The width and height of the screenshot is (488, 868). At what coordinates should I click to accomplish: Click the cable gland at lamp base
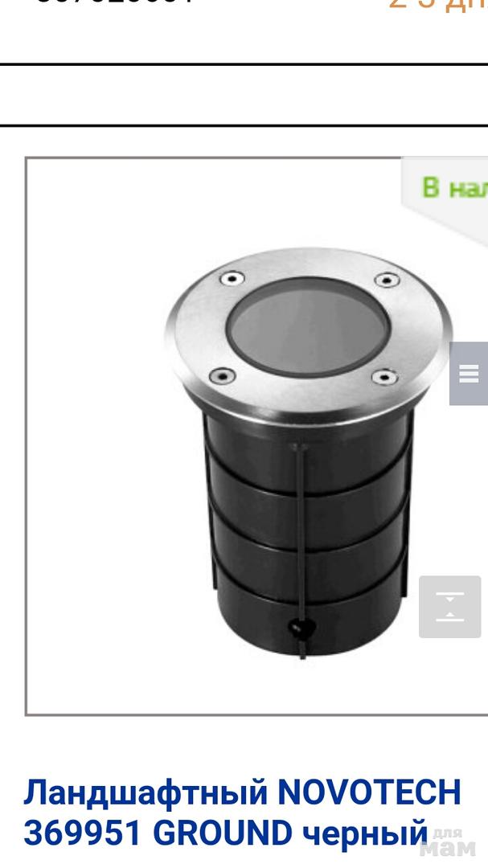302,631
